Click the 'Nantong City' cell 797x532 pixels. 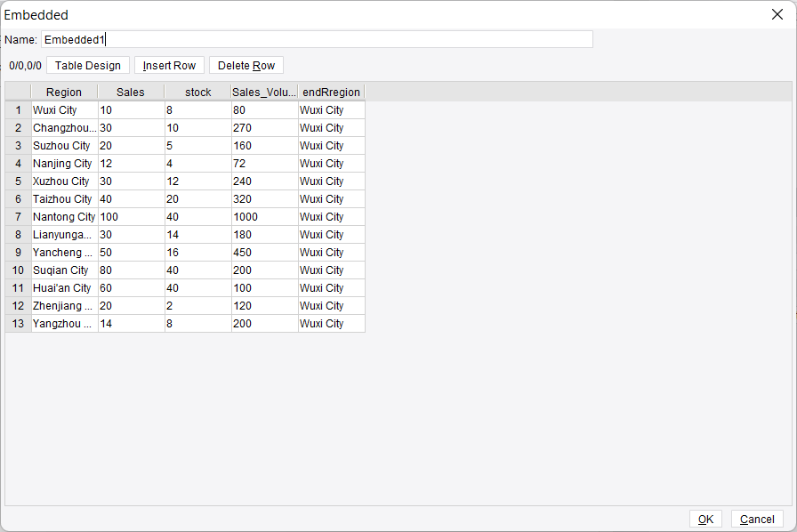[65, 217]
